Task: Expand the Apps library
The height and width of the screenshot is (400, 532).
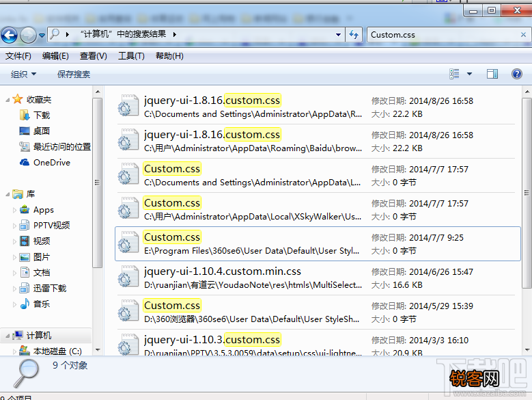Action: coord(14,210)
